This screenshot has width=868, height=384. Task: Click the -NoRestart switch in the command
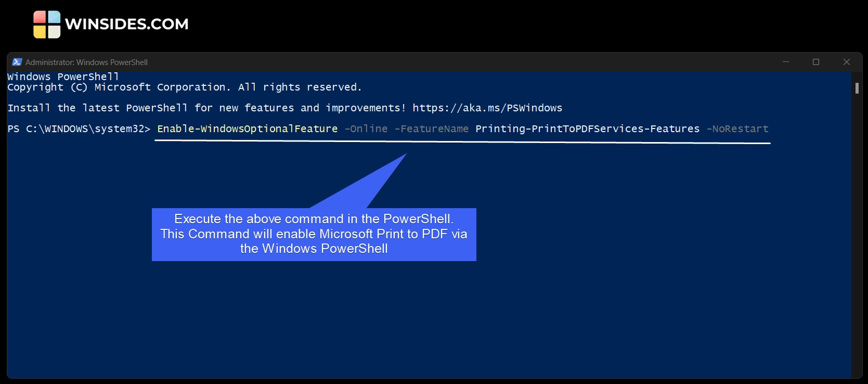tap(737, 129)
